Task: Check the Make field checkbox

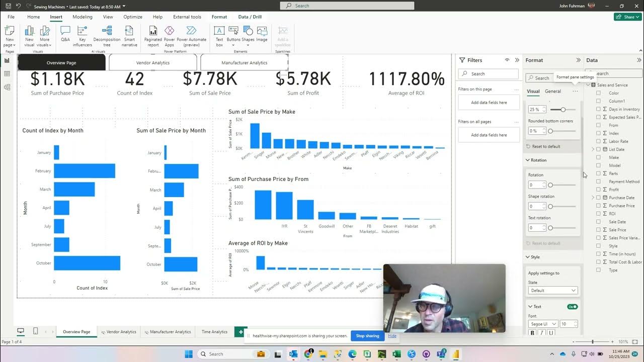Action: click(598, 157)
